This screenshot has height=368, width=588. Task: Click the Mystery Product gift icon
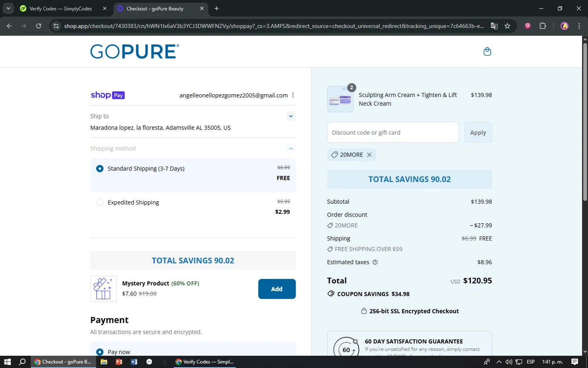[x=103, y=289]
